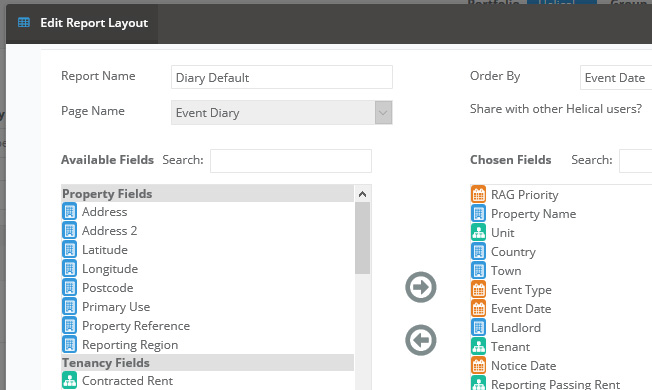
Task: Click the left arrow to remove field
Action: click(421, 340)
